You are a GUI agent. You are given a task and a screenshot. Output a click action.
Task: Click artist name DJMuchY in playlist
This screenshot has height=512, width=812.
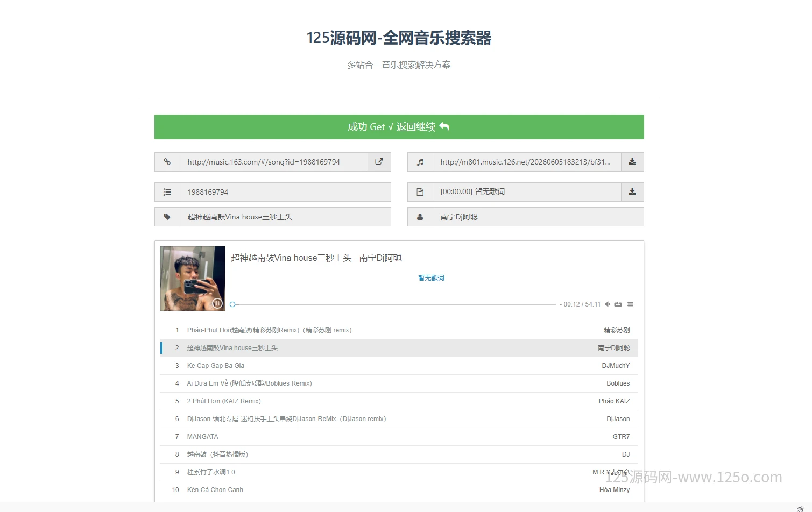(616, 366)
